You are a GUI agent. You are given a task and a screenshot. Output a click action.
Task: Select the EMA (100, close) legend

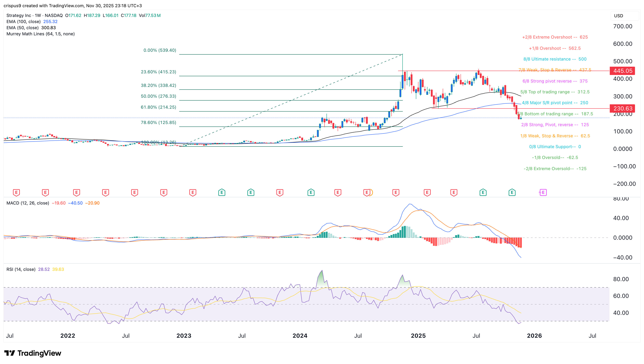click(23, 21)
